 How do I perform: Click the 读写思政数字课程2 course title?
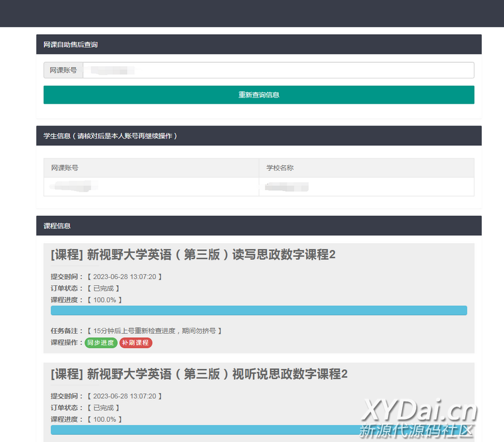pos(193,255)
